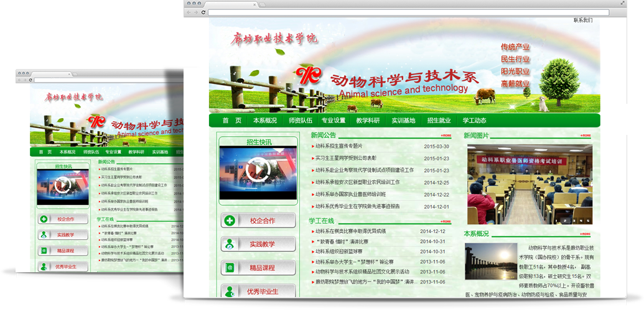Open the 本系概况 navigation menu item
This screenshot has width=644, height=317.
[x=265, y=121]
